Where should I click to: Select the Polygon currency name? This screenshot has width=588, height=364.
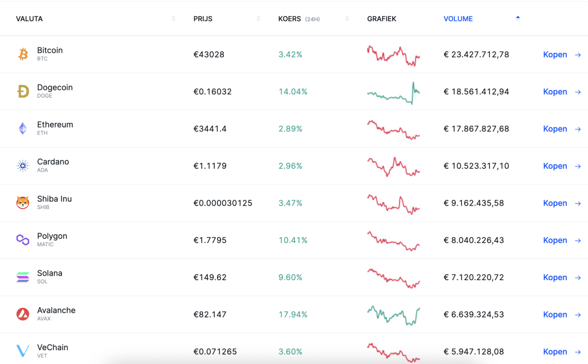click(x=52, y=236)
